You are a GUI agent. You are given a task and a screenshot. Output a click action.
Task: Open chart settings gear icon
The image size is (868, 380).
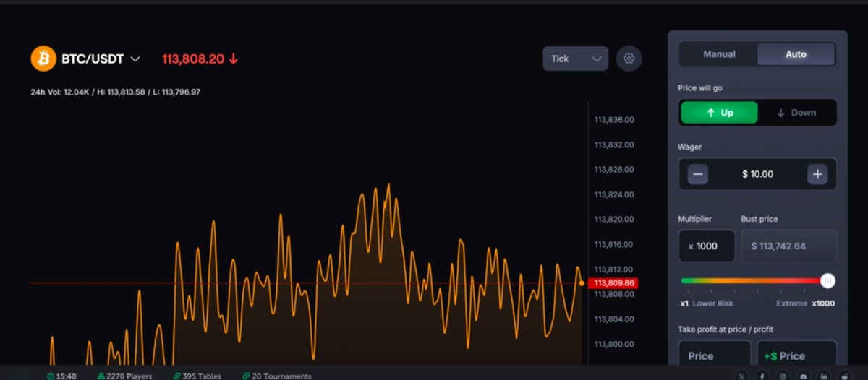(629, 59)
